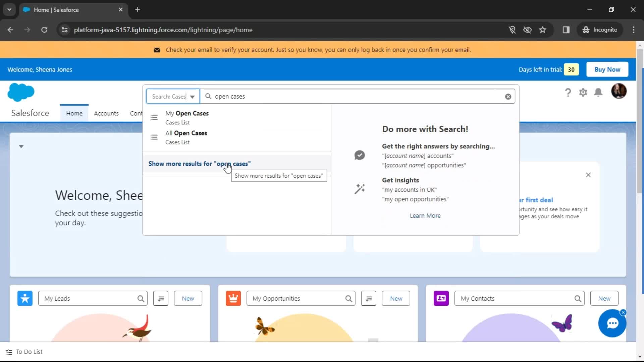Search icon in My Contacts box
644x362 pixels.
(578, 298)
